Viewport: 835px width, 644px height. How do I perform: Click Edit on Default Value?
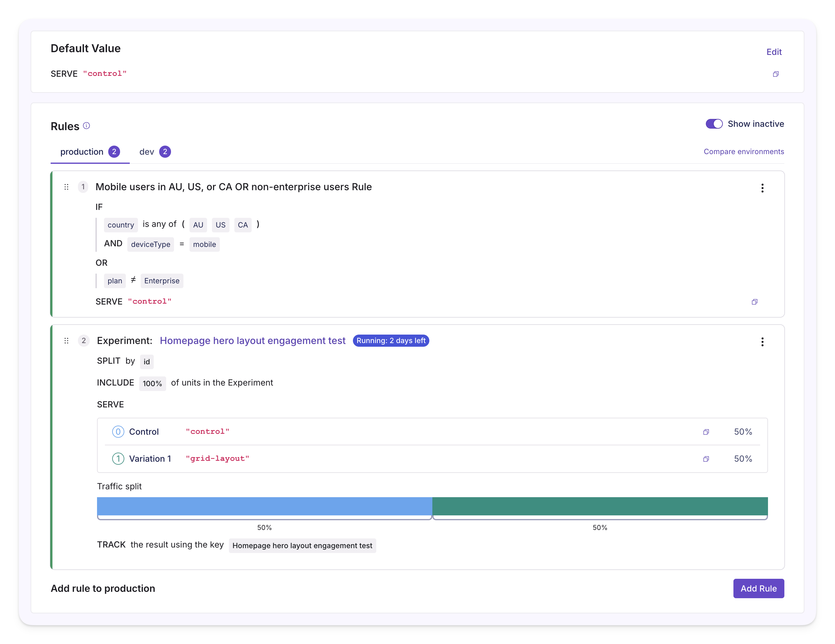[x=773, y=52]
